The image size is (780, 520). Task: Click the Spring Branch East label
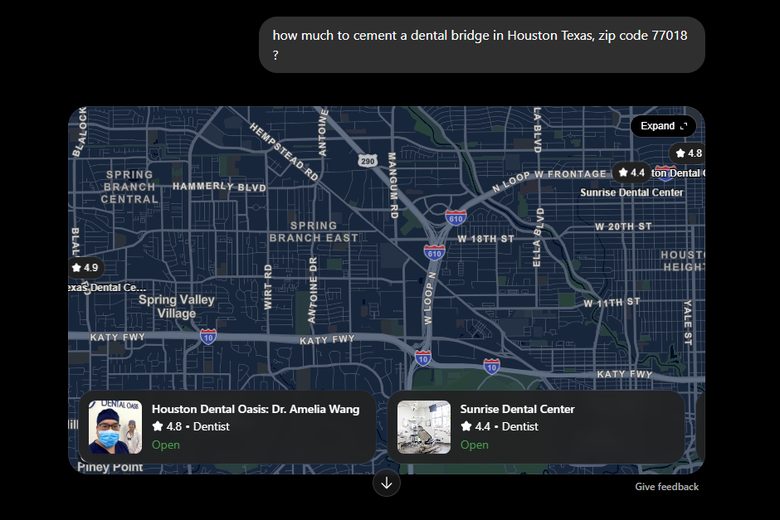[x=313, y=232]
